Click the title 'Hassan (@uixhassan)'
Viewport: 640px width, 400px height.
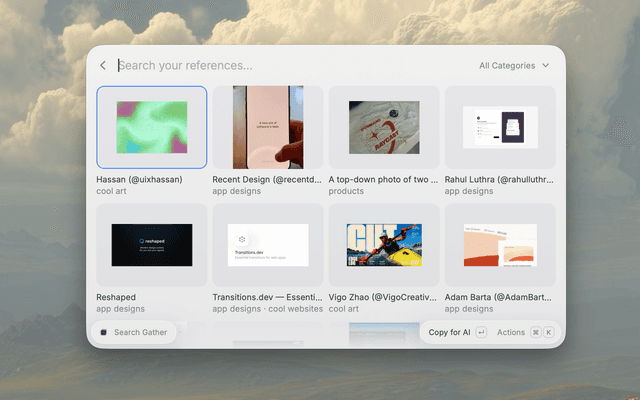point(139,180)
